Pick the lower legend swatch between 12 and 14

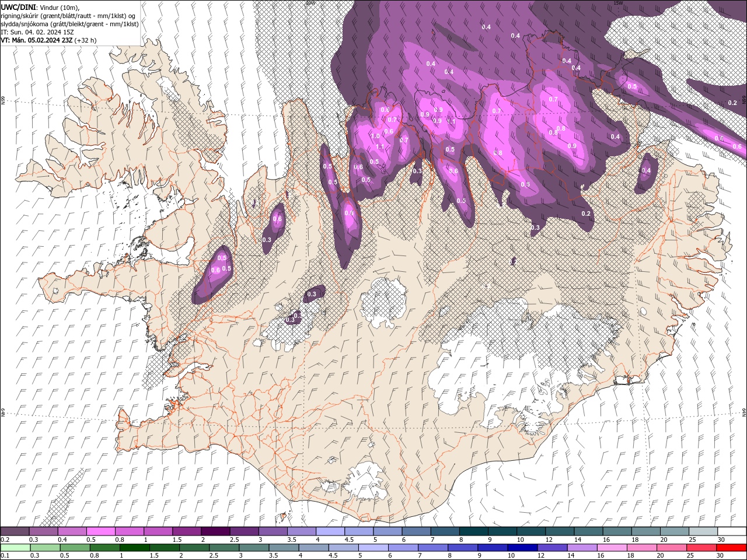[x=553, y=548]
